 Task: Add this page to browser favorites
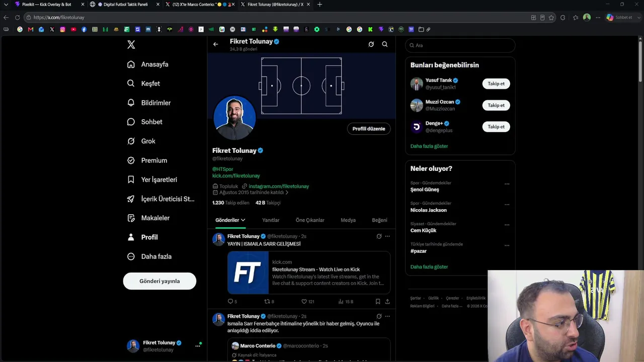point(551,18)
